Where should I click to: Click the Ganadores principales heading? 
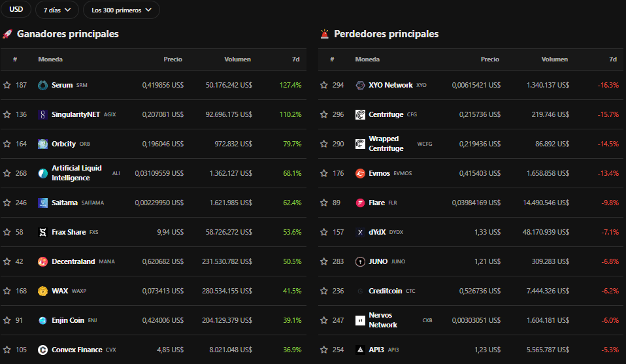[x=67, y=34]
